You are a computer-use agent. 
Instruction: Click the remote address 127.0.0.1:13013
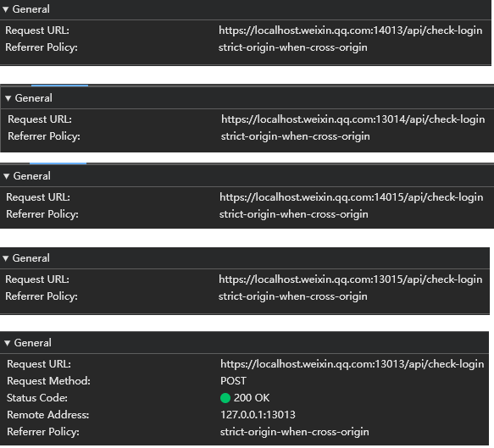click(258, 415)
